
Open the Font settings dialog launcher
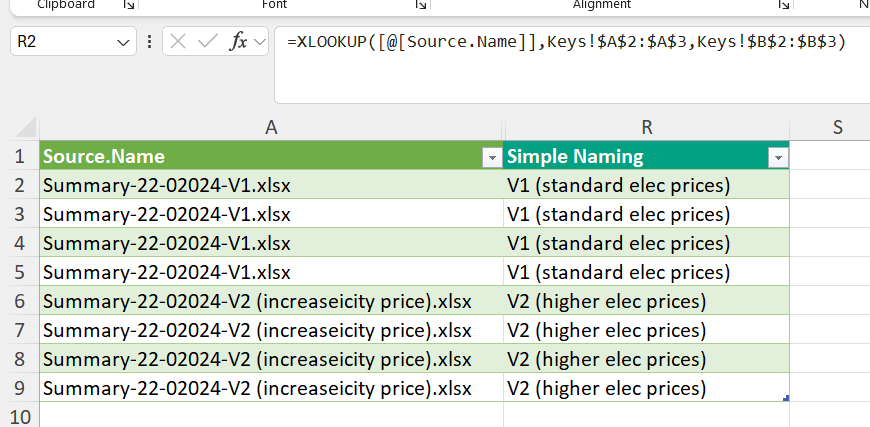[x=420, y=5]
